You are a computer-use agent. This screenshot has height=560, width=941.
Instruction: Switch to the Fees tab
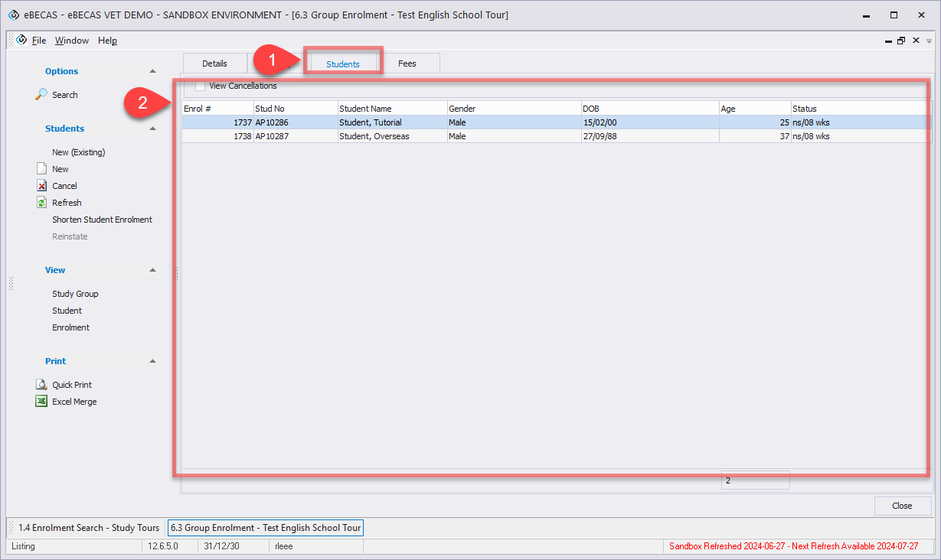pyautogui.click(x=407, y=63)
